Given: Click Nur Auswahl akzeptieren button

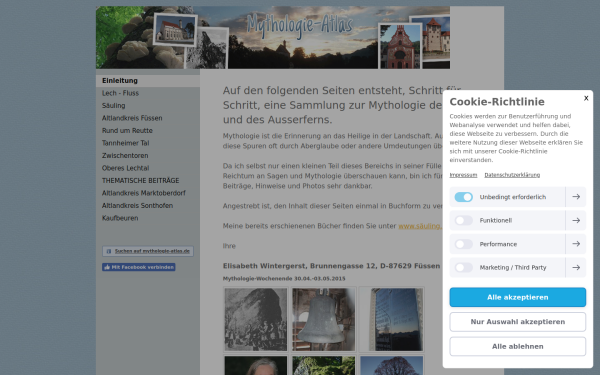Looking at the screenshot, I should click(x=517, y=322).
